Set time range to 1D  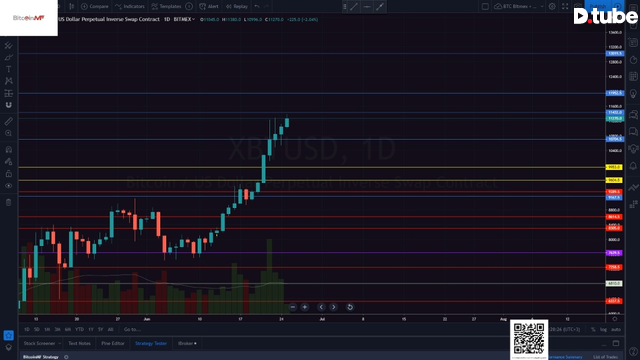pyautogui.click(x=27, y=329)
